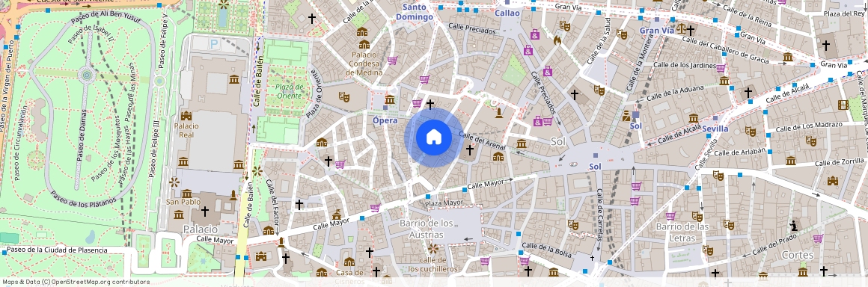Select the museum icon above the San Pablo label

coord(186,194)
